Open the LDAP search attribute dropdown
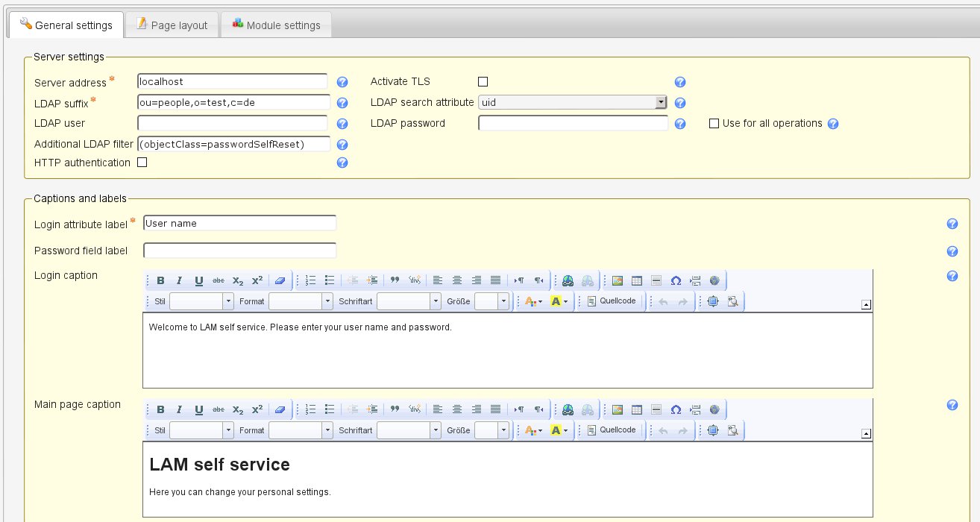This screenshot has width=980, height=522. 660,102
